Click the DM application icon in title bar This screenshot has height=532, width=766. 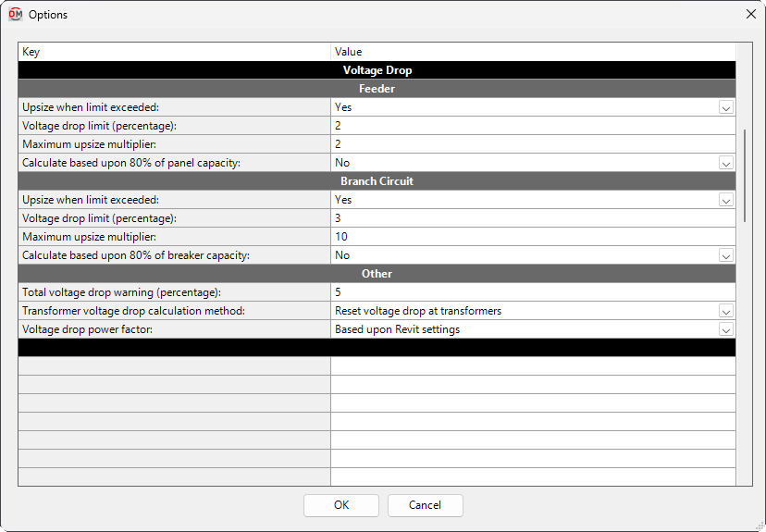point(15,15)
